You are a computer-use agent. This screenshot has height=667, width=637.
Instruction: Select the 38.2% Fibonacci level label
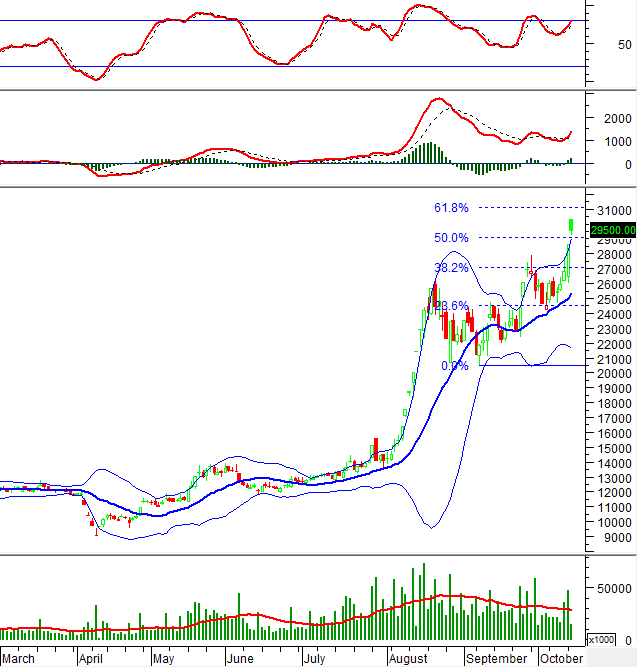click(x=450, y=268)
